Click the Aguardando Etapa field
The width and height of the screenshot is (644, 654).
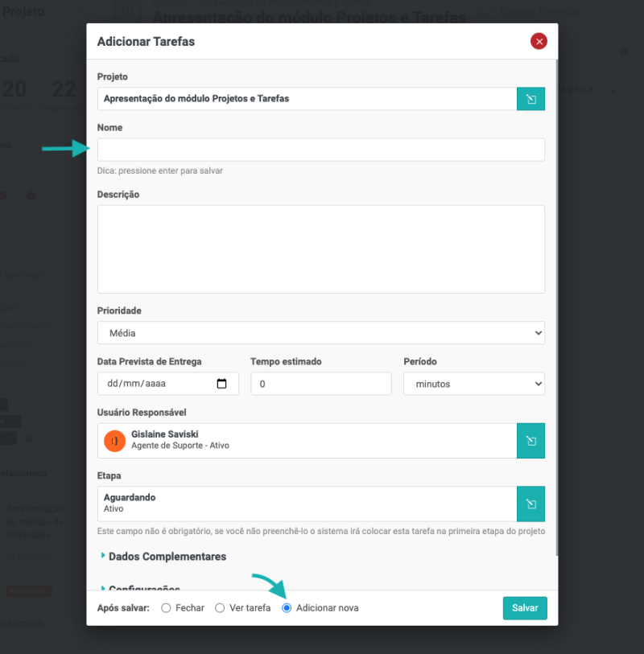306,504
